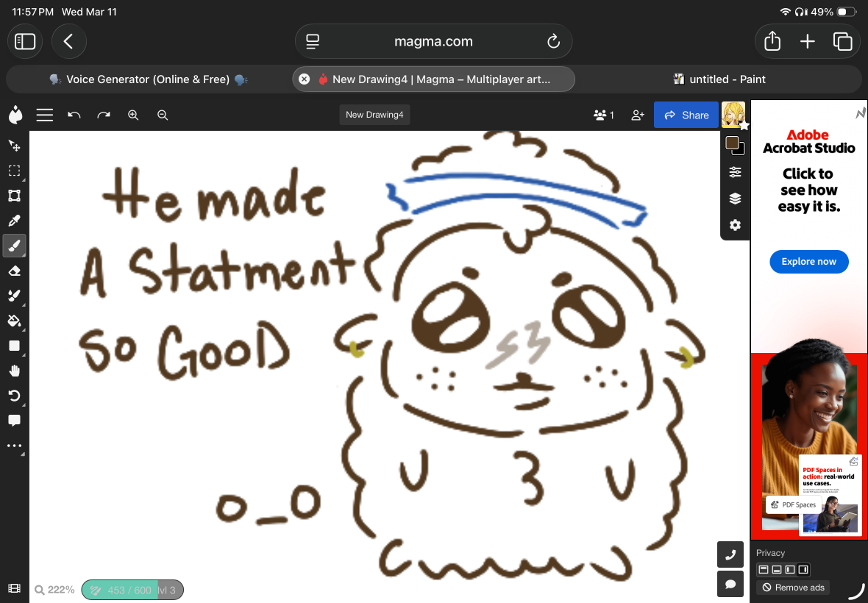Open the Layers panel icon
868x603 pixels.
click(x=735, y=198)
